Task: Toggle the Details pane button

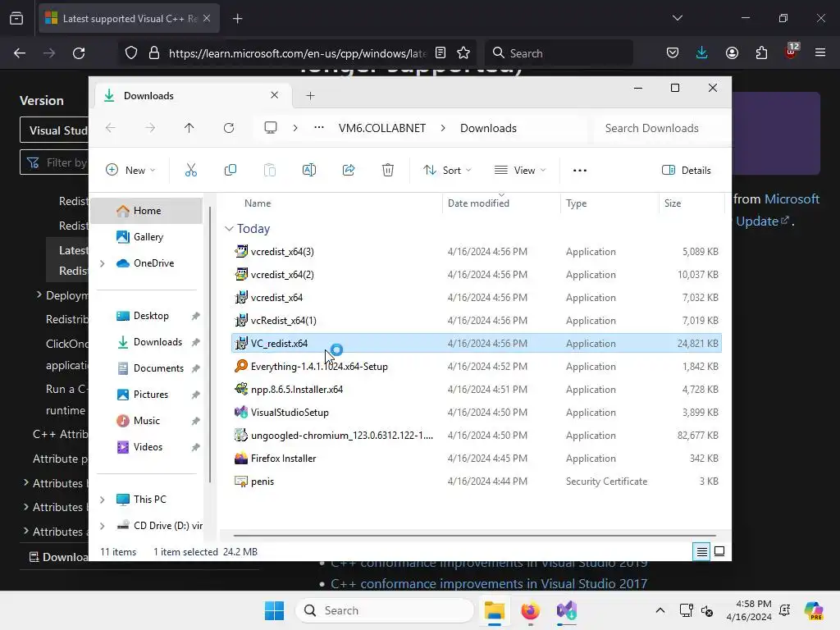Action: pyautogui.click(x=687, y=171)
